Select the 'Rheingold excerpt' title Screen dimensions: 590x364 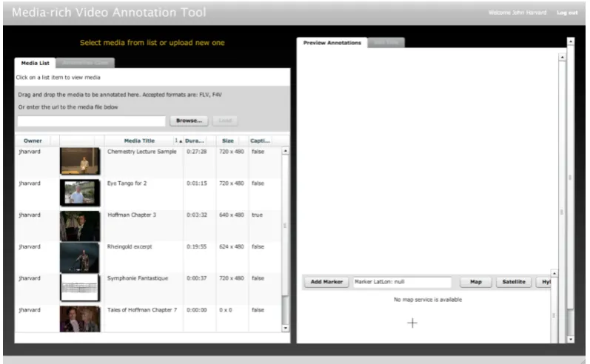(x=130, y=246)
